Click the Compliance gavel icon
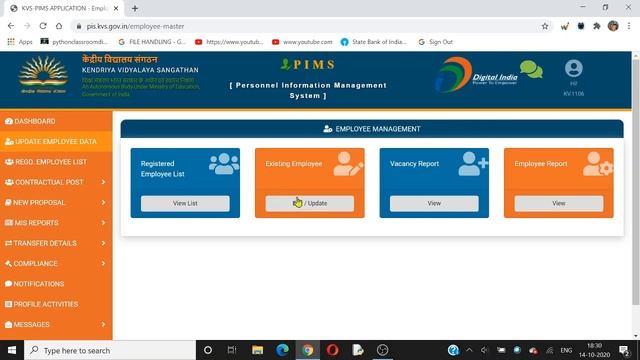 (8, 264)
